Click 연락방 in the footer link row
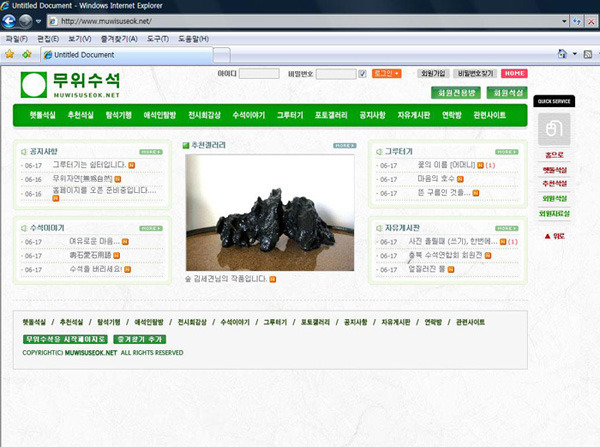The image size is (600, 447). pos(433,322)
